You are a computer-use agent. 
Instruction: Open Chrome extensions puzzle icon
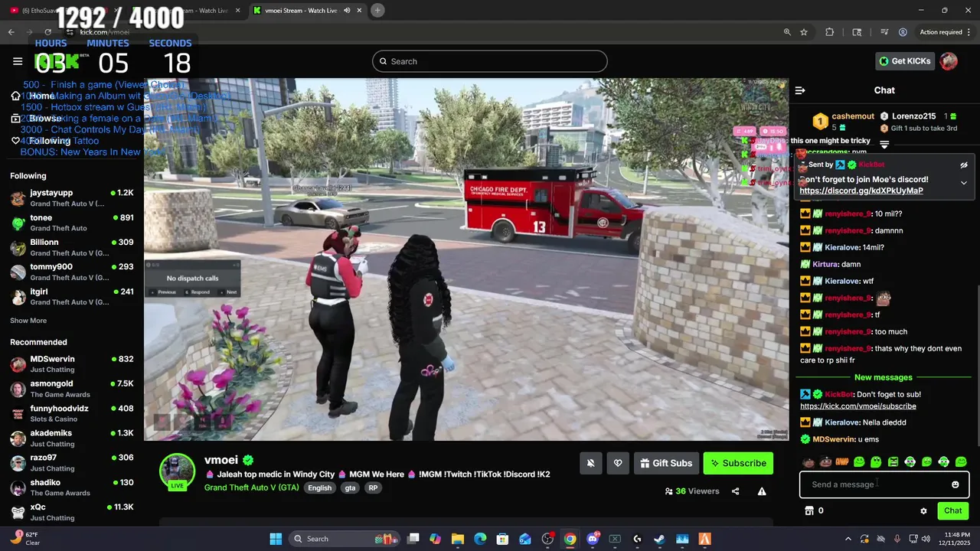click(x=829, y=32)
